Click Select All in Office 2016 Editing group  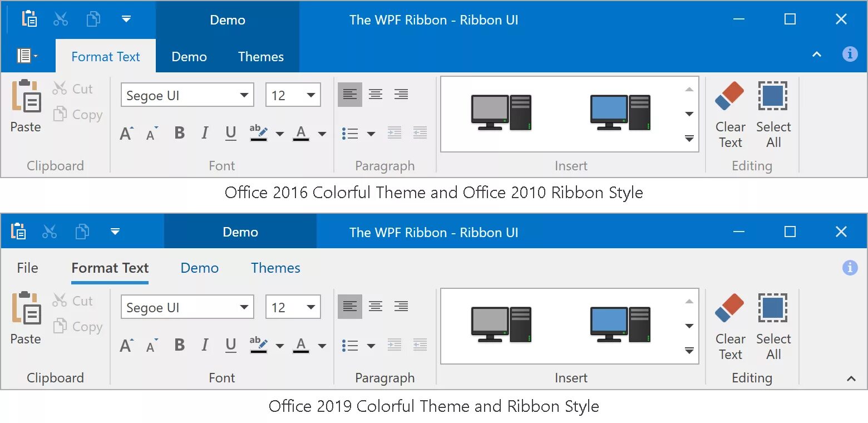pyautogui.click(x=773, y=115)
